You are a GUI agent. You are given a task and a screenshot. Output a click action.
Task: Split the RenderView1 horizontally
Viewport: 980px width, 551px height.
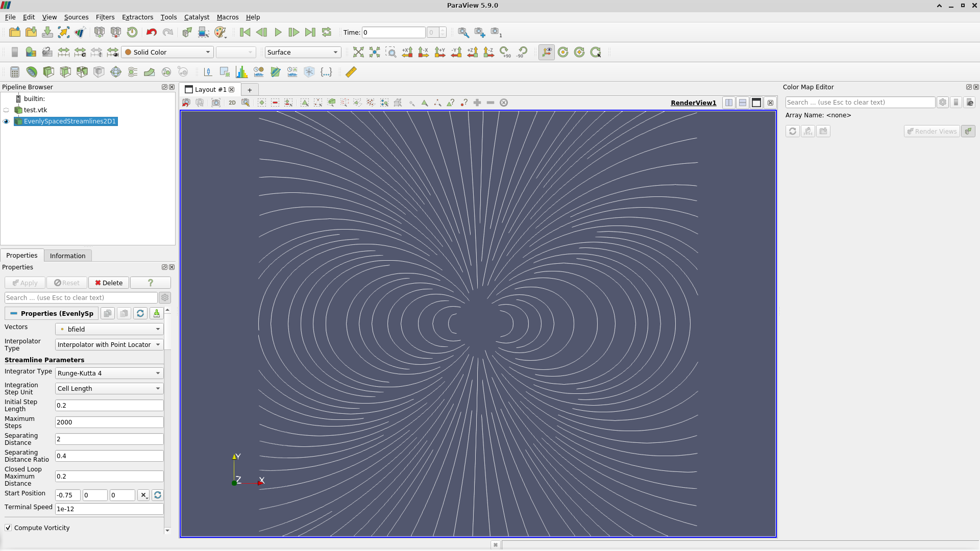pyautogui.click(x=729, y=103)
